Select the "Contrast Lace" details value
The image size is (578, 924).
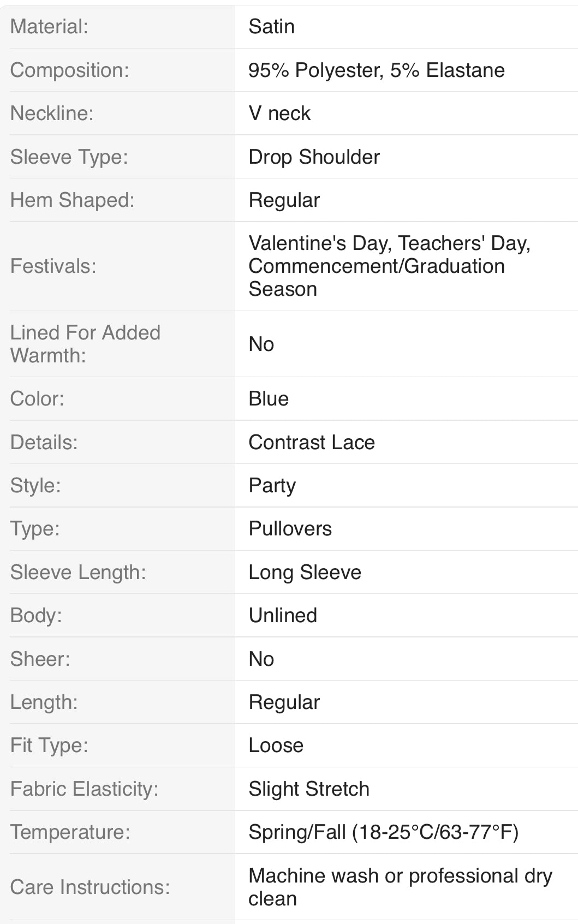coord(311,443)
